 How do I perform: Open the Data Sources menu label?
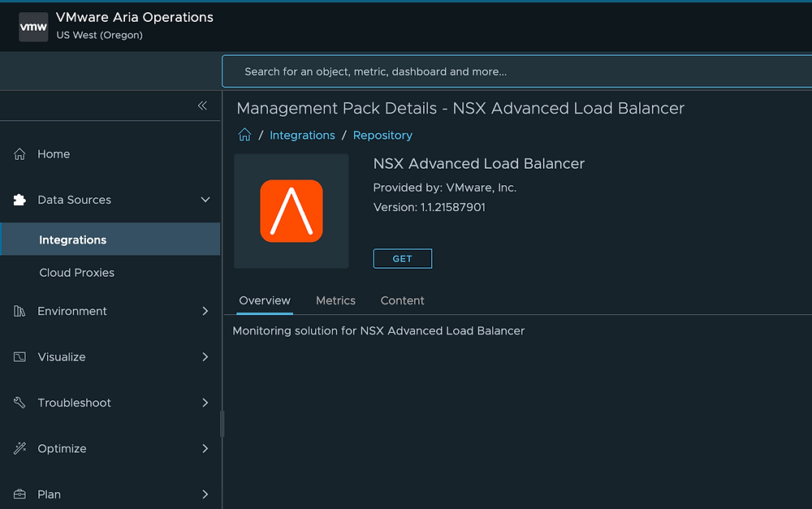[74, 200]
